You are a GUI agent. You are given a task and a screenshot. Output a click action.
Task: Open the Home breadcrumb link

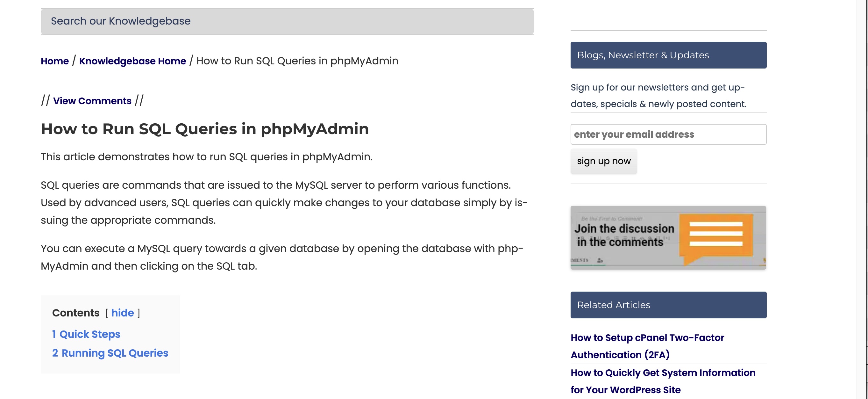tap(54, 61)
